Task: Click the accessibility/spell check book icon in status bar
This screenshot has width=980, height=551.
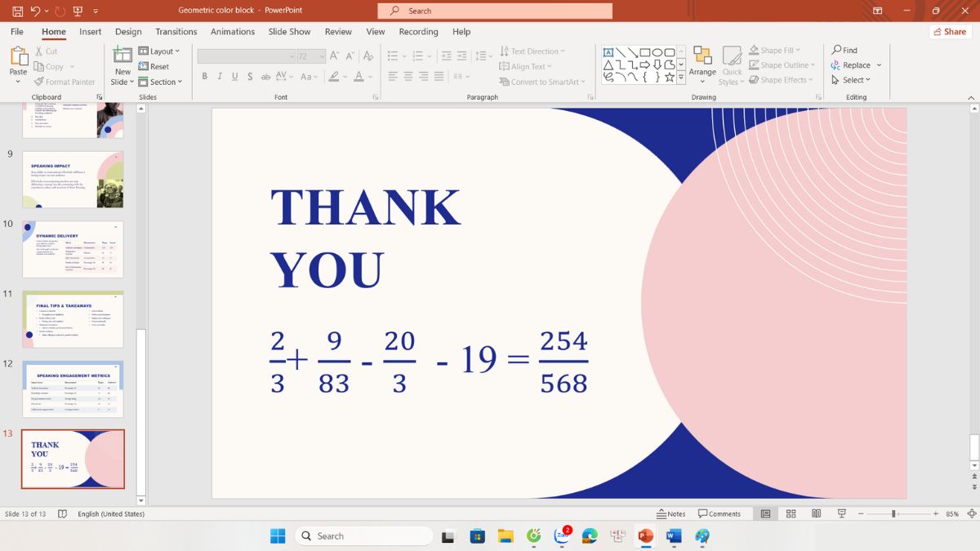Action: 63,513
